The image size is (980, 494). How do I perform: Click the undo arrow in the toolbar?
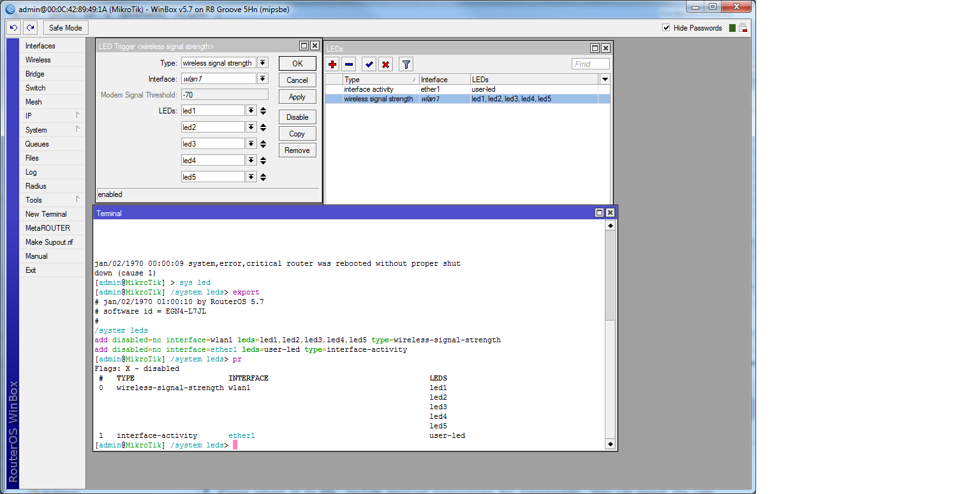click(13, 28)
